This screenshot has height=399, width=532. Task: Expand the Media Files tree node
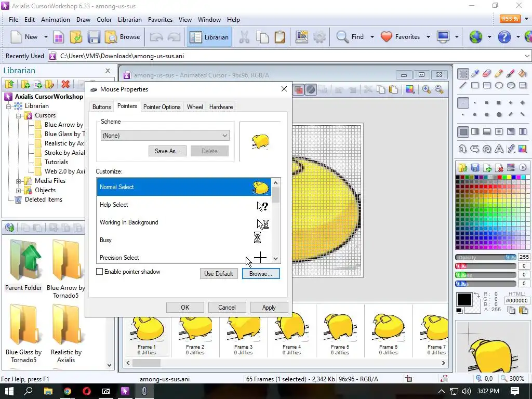coord(19,181)
